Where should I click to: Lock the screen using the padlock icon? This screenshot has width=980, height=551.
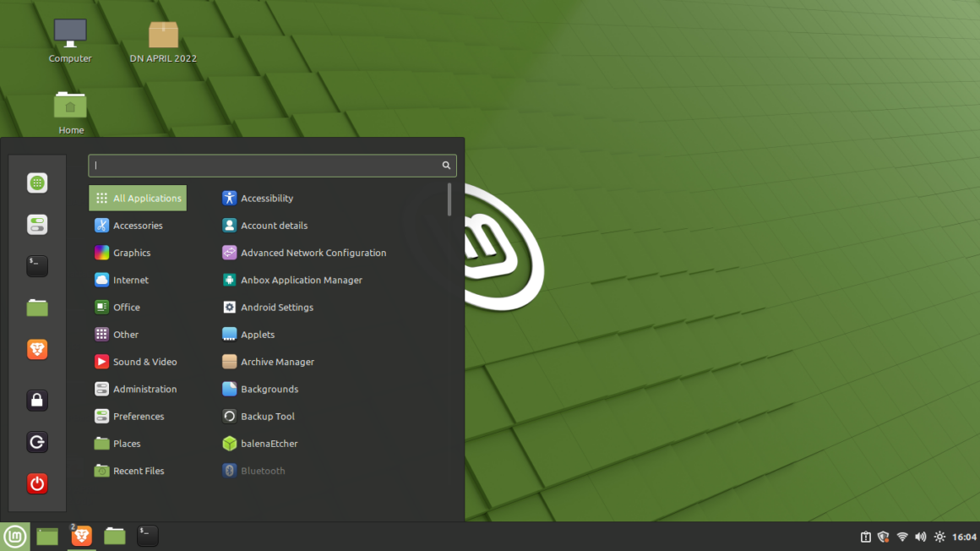(x=37, y=400)
